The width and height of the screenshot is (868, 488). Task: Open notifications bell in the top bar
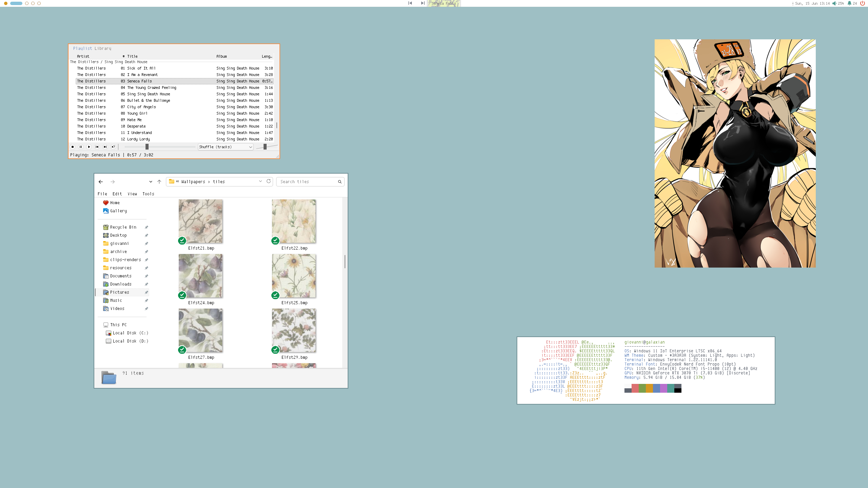coord(849,3)
